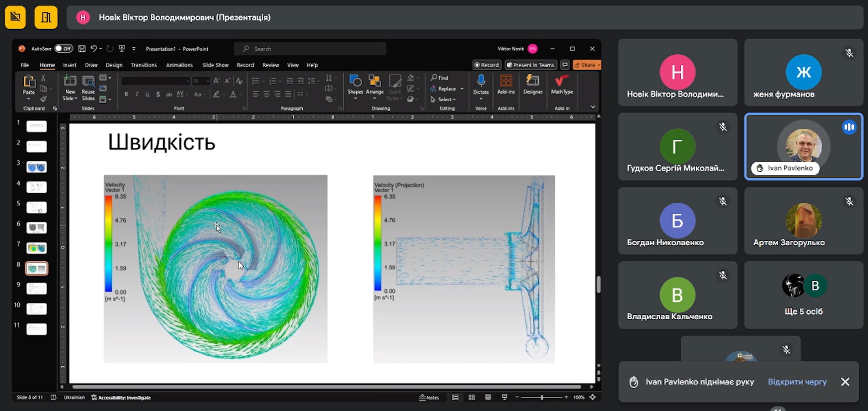Click the orange Share button

pyautogui.click(x=587, y=65)
